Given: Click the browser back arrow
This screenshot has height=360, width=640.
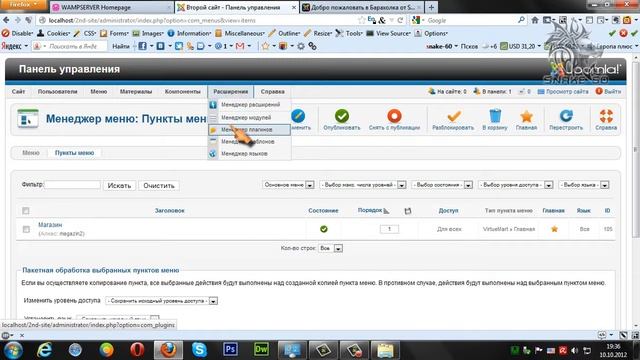Looking at the screenshot, I should (6, 20).
